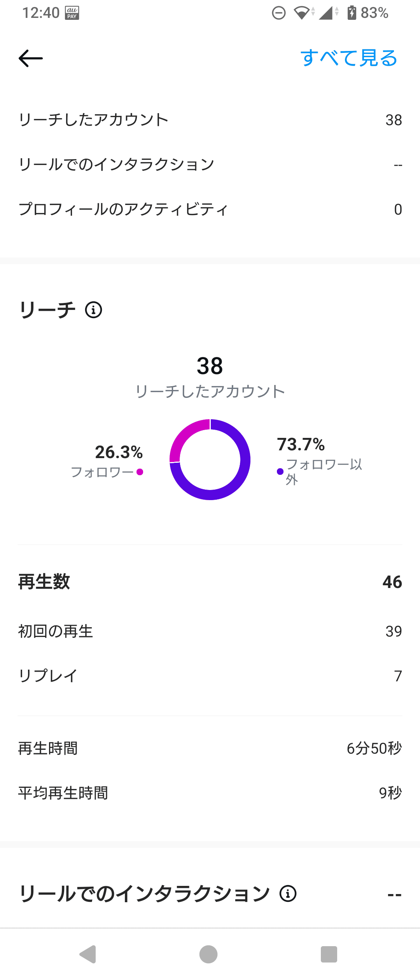The width and height of the screenshot is (420, 980).
Task: Tap the magenta フォロワー legend dot
Action: click(140, 472)
